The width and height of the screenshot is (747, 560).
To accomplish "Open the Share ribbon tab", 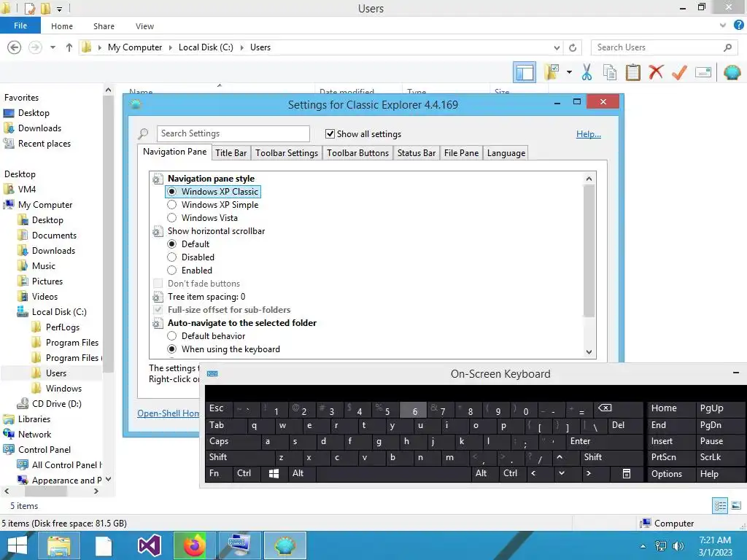I will click(104, 26).
